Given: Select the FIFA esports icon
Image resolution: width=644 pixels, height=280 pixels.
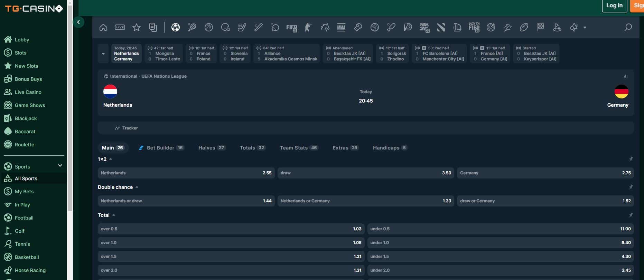Looking at the screenshot, I should tap(292, 28).
